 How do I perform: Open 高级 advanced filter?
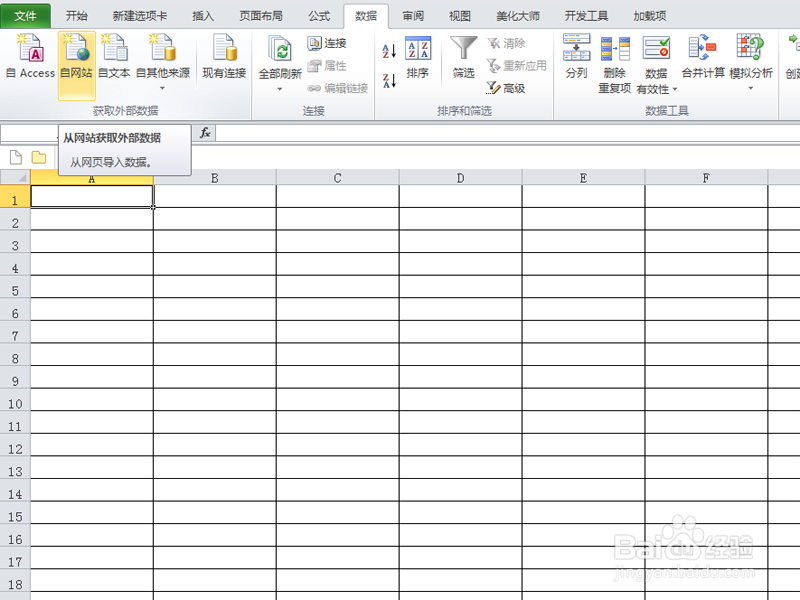pos(506,88)
